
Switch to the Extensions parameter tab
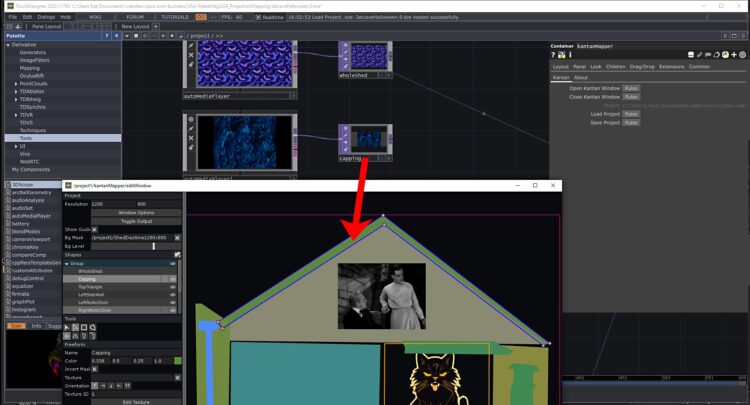pyautogui.click(x=672, y=67)
